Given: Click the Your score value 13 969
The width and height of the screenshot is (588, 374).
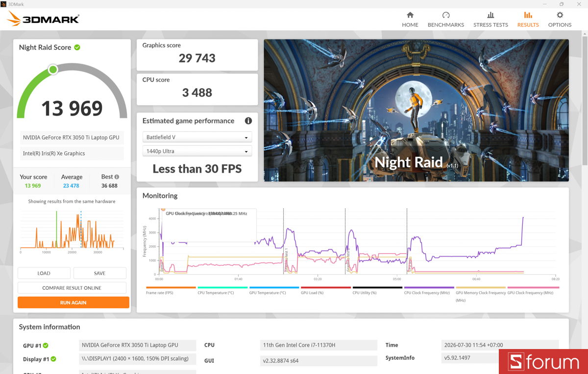Looking at the screenshot, I should click(x=33, y=186).
